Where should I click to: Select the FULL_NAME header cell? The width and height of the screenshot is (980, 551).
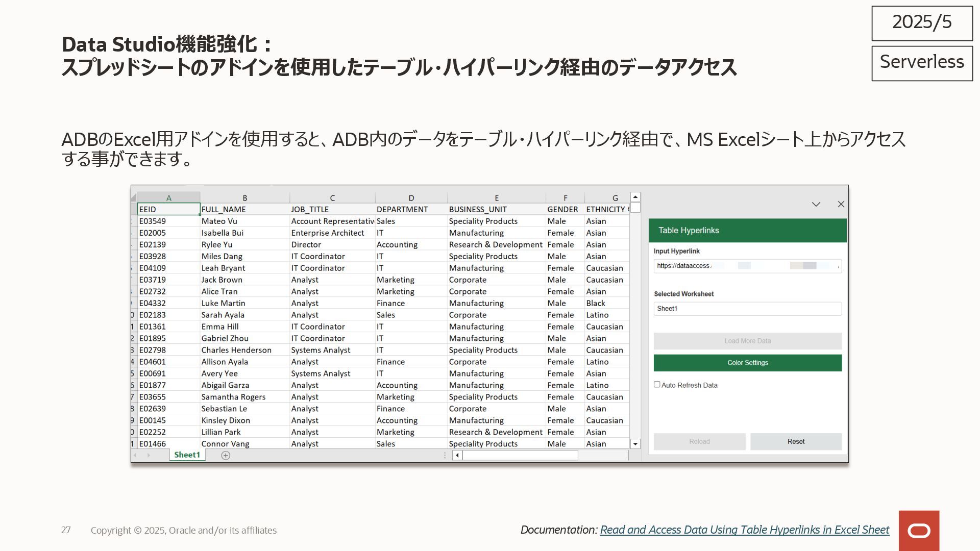tap(244, 209)
